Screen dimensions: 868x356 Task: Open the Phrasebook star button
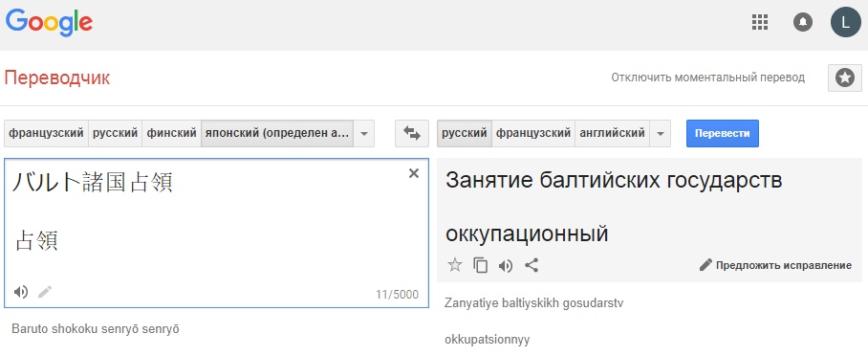tap(845, 78)
